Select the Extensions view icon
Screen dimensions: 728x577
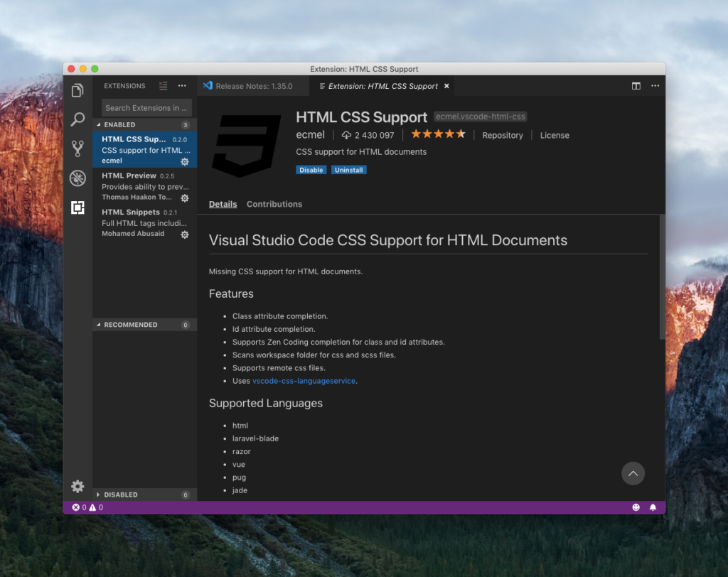(x=77, y=207)
